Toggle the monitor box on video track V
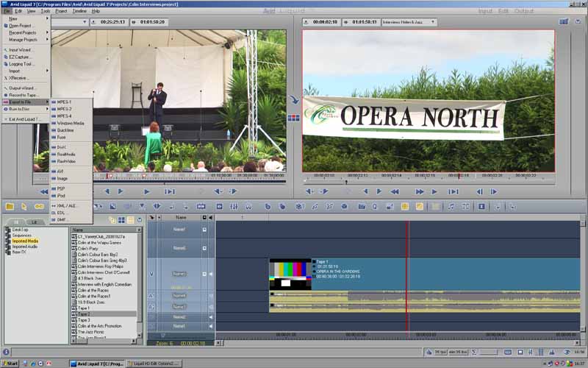Viewport: 588px width, 368px height. 204,274
